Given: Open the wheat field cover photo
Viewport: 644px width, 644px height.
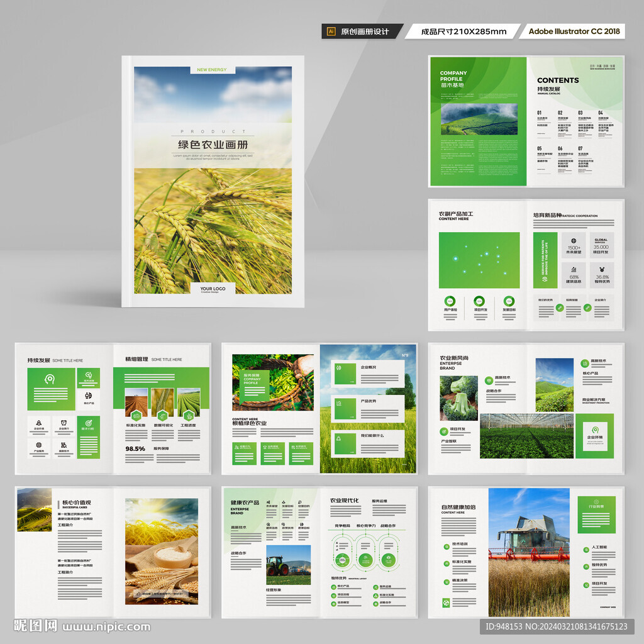Looking at the screenshot, I should [x=213, y=230].
